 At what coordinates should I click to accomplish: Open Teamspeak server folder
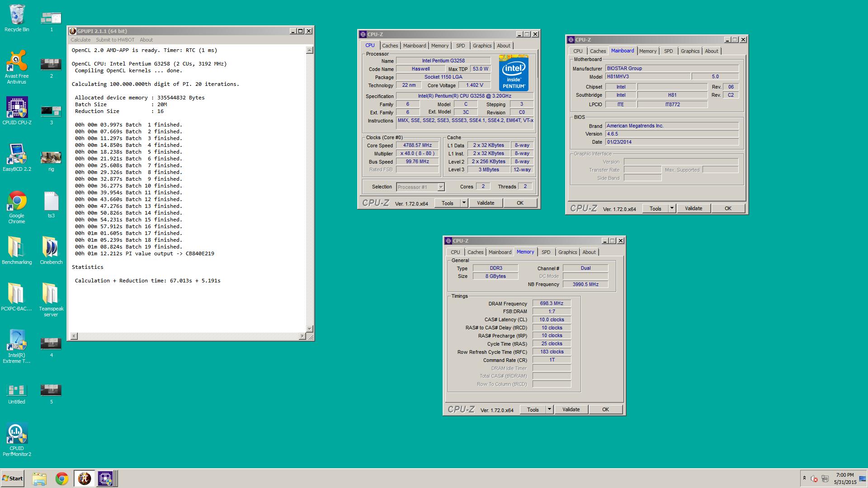pos(51,300)
